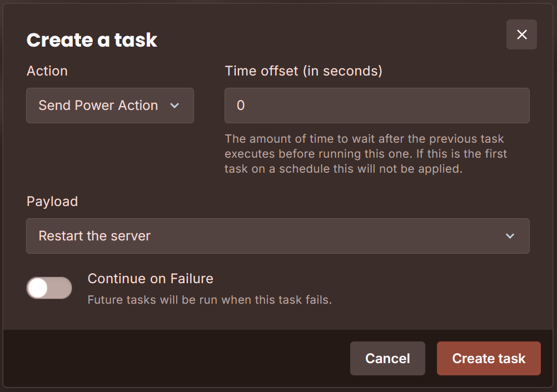Toggle the Continue on Failure switch
This screenshot has width=557, height=392.
pos(49,288)
